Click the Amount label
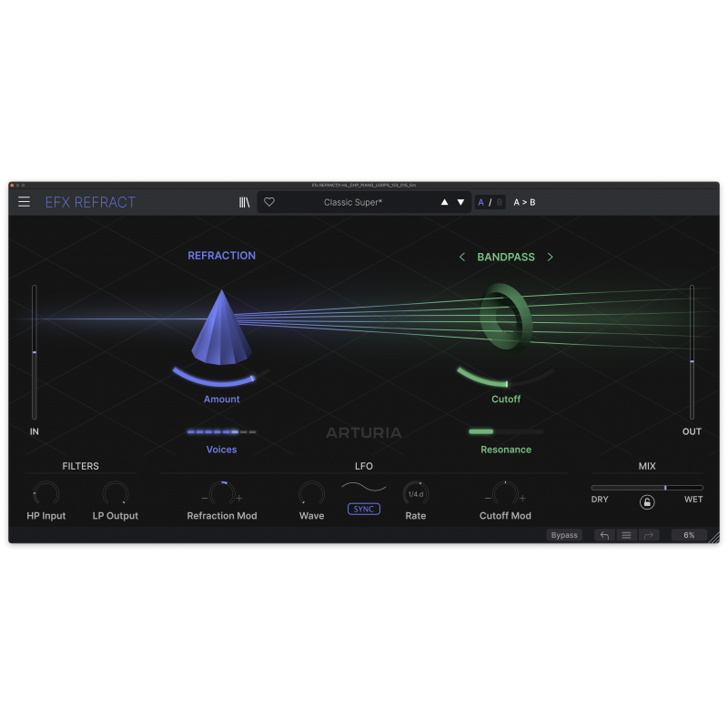 [x=221, y=399]
